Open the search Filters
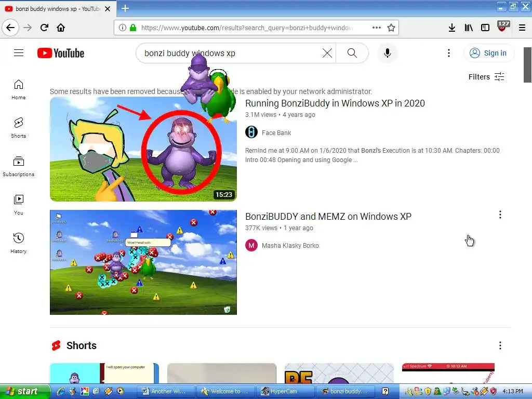Image resolution: width=532 pixels, height=399 pixels. click(486, 77)
